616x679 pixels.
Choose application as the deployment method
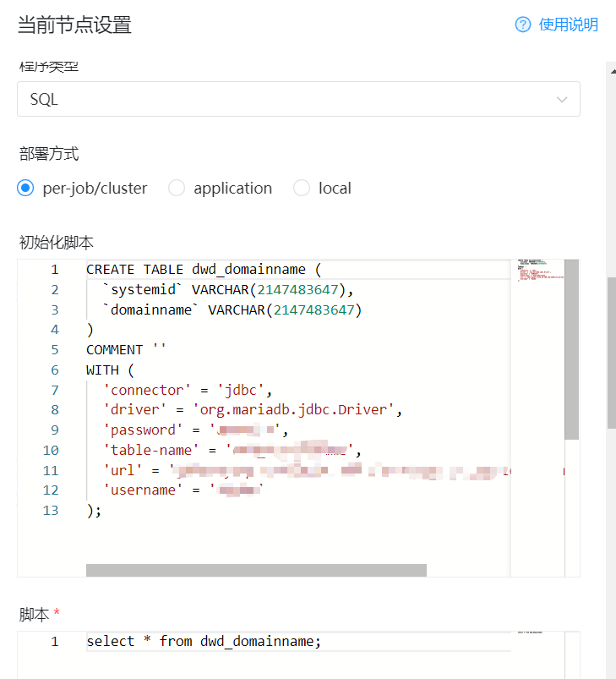(177, 188)
